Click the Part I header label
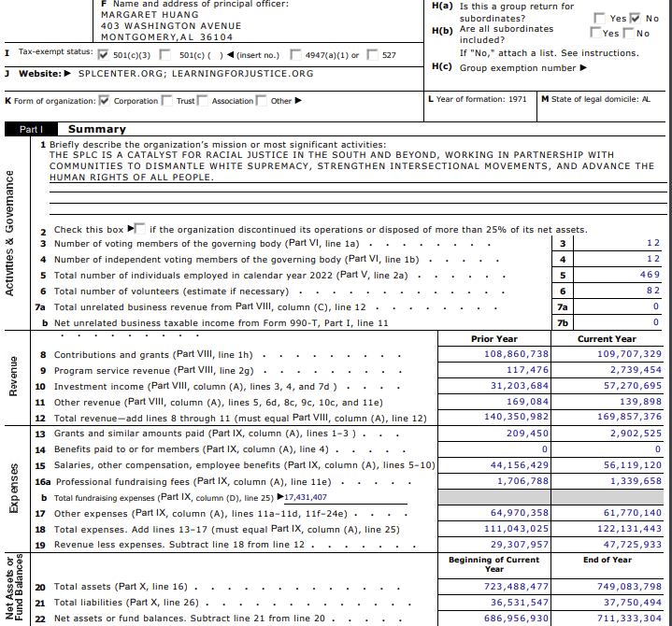This screenshot has width=672, height=626. 31,129
